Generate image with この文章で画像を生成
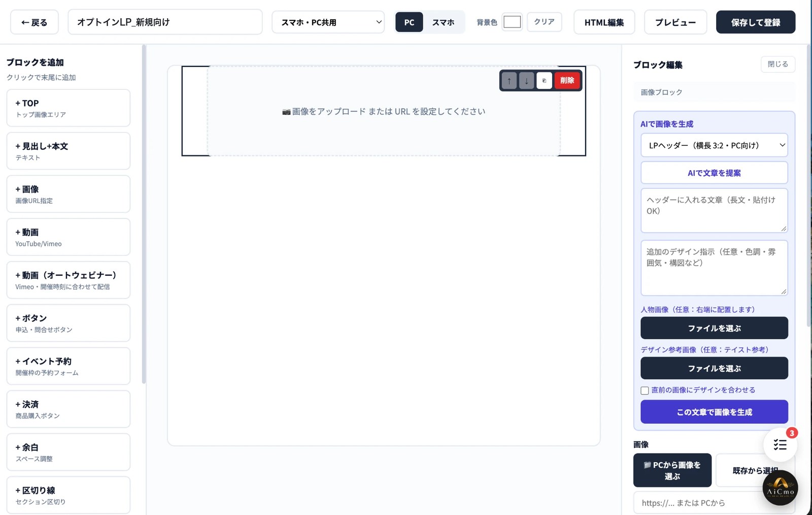 point(714,412)
